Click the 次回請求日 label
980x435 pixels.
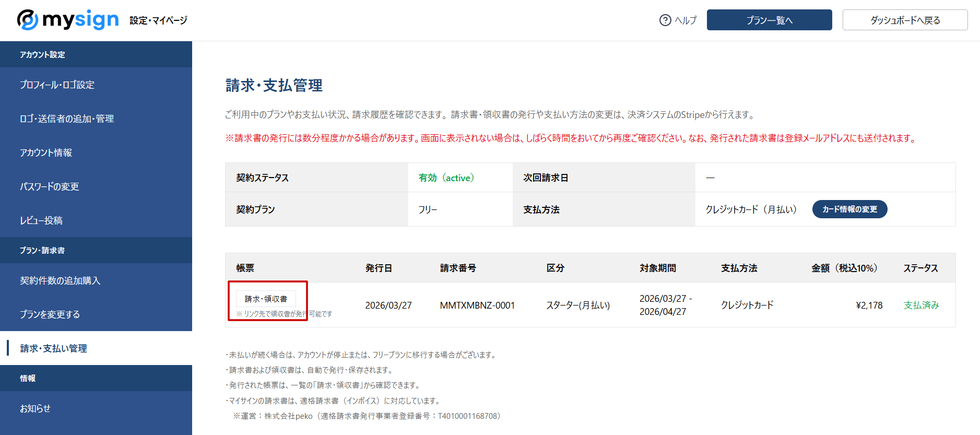click(546, 178)
